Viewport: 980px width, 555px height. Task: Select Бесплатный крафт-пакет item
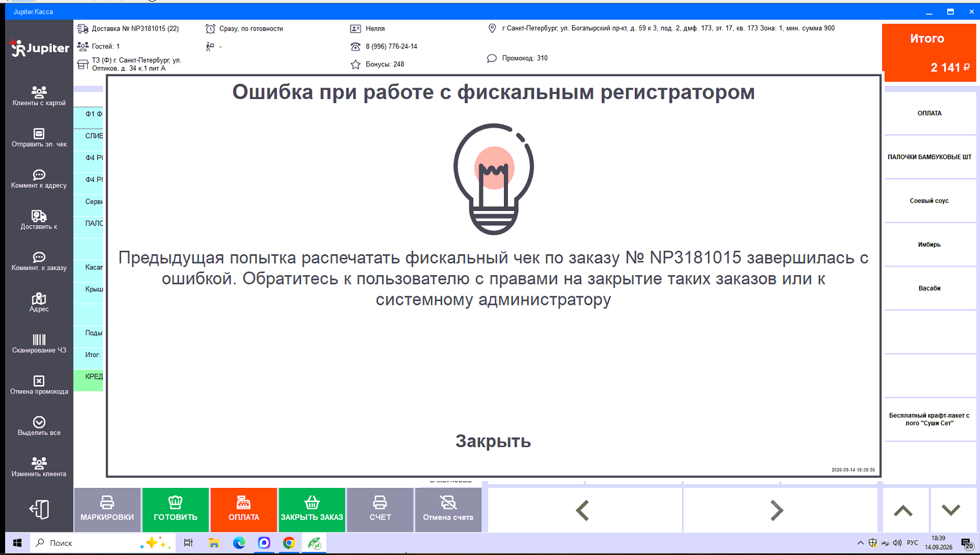[929, 419]
